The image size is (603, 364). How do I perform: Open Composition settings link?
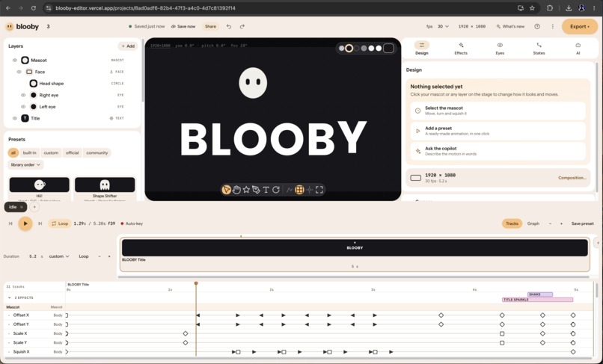572,178
